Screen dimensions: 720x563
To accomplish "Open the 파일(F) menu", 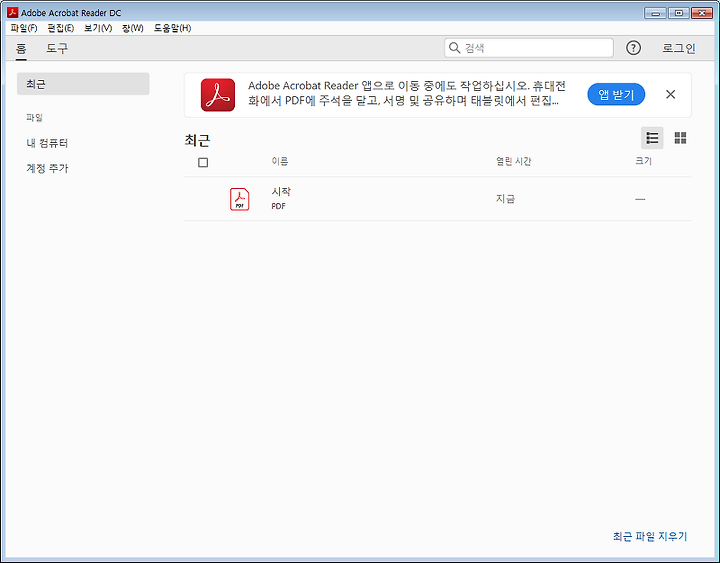I will tap(24, 28).
